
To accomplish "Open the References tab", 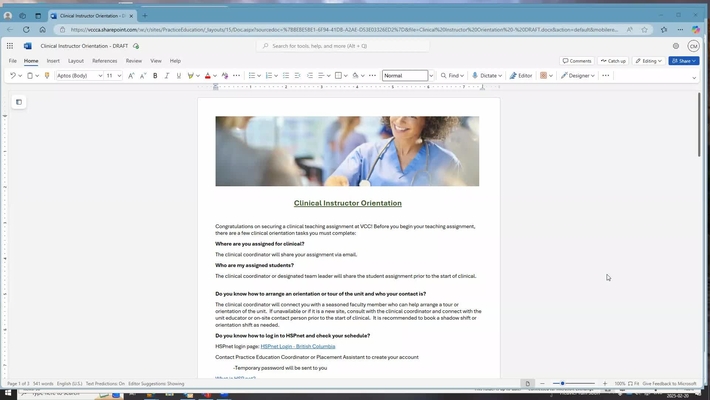I will [x=105, y=61].
